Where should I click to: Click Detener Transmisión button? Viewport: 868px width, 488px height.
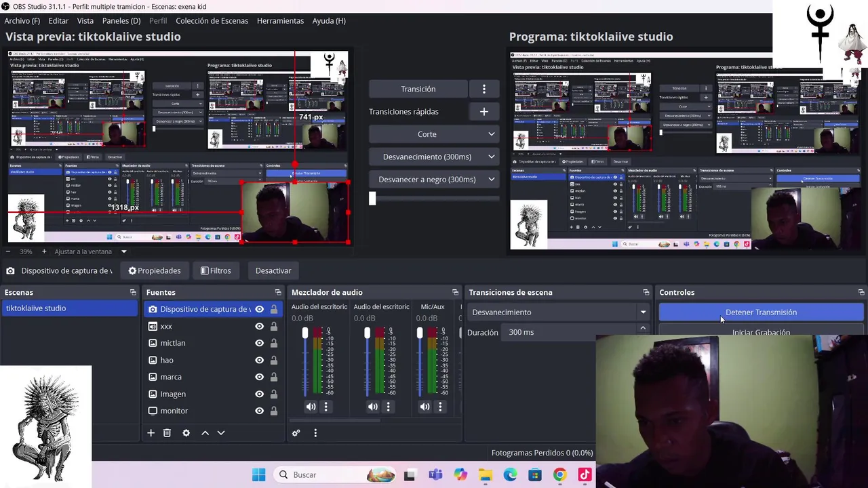click(761, 312)
